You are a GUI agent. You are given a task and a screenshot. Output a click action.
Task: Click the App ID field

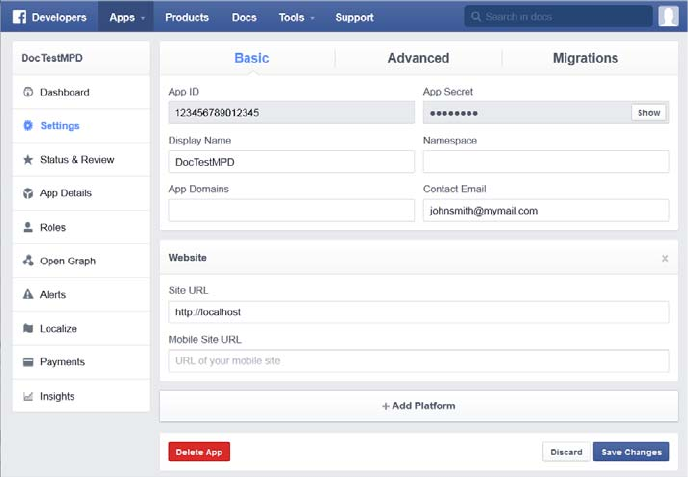[x=291, y=112]
